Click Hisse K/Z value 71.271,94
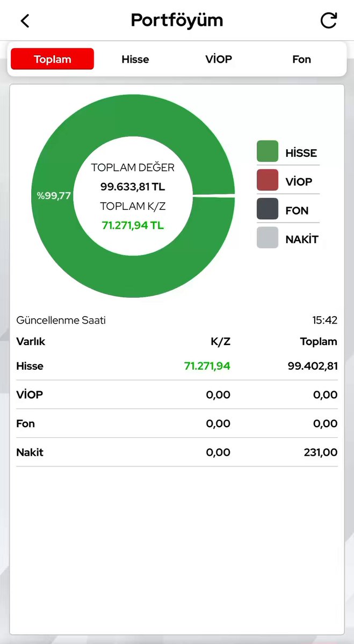 coord(207,366)
